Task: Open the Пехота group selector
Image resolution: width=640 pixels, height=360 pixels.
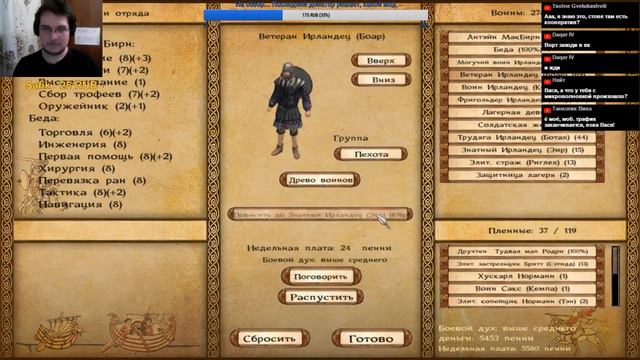Action: [371, 154]
